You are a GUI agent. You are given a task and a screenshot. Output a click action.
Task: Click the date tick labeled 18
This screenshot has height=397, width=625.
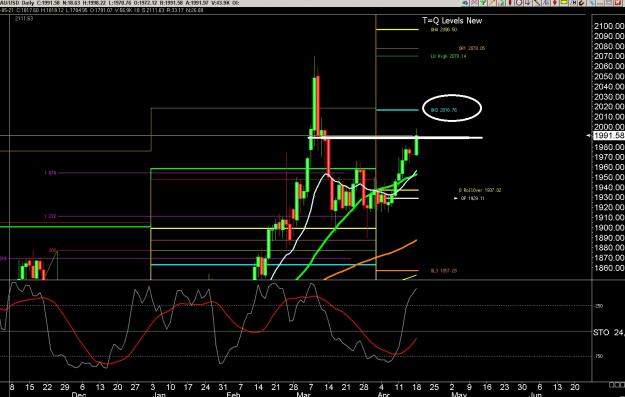click(417, 387)
